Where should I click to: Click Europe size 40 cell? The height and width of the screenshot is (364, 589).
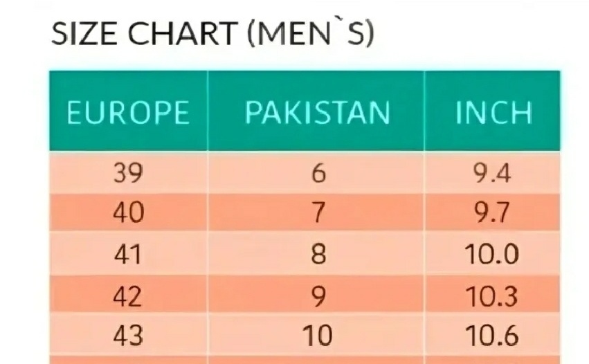point(129,212)
